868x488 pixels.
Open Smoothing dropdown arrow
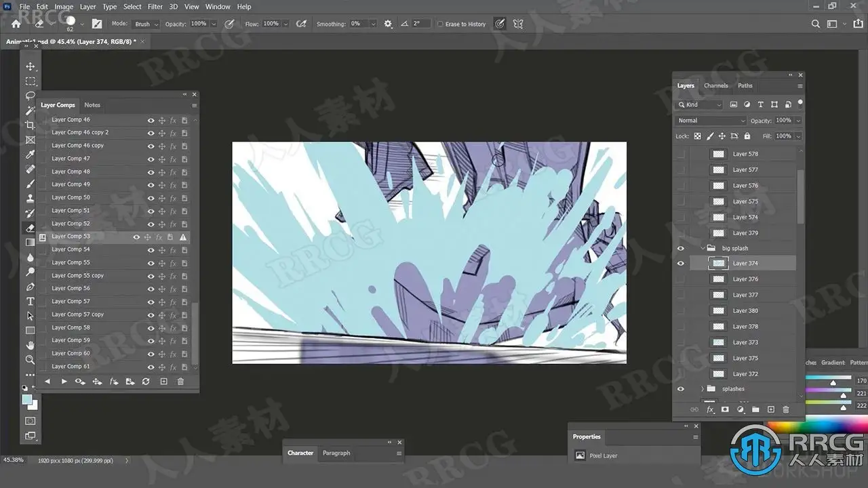pyautogui.click(x=373, y=24)
